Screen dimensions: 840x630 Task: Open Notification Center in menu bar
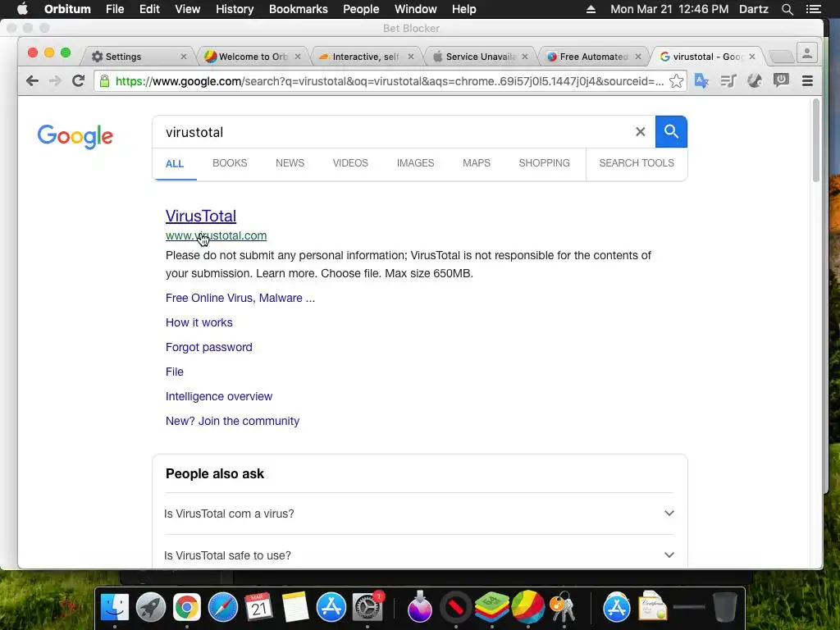pos(813,9)
